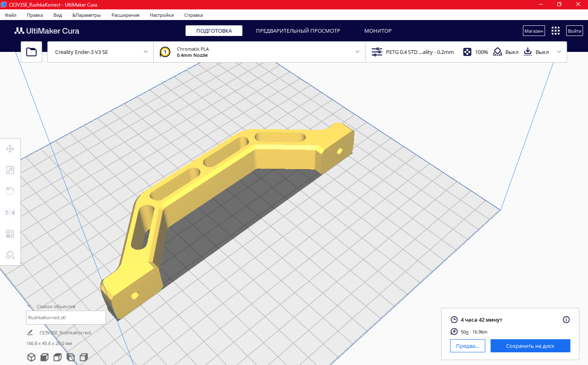The image size is (588, 365).
Task: Select the Mirror tool in left toolbar
Action: tap(10, 213)
